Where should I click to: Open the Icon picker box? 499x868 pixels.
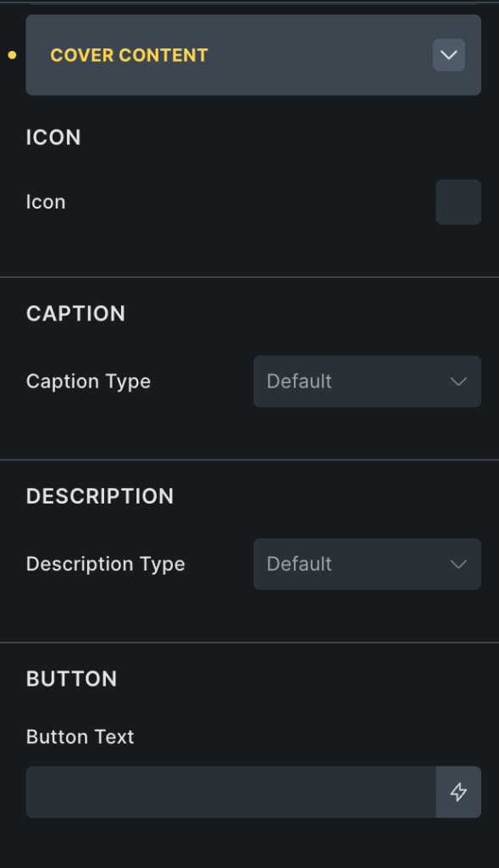click(x=458, y=202)
